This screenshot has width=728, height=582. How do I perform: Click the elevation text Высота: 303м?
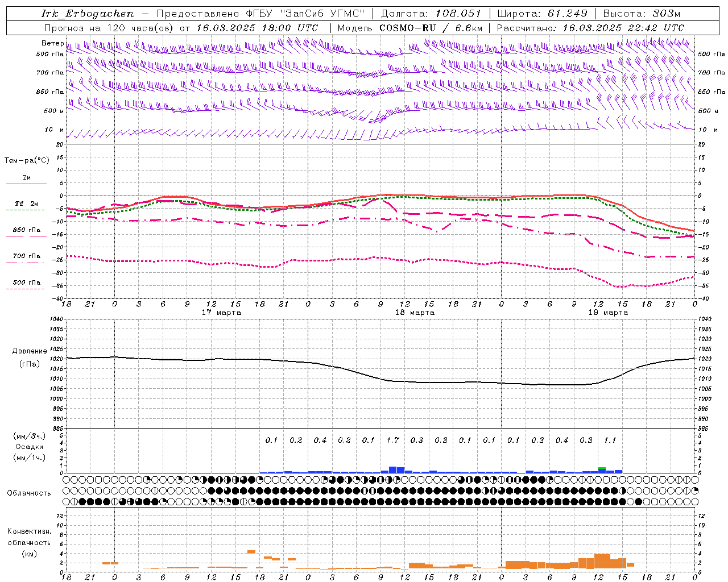pos(642,14)
